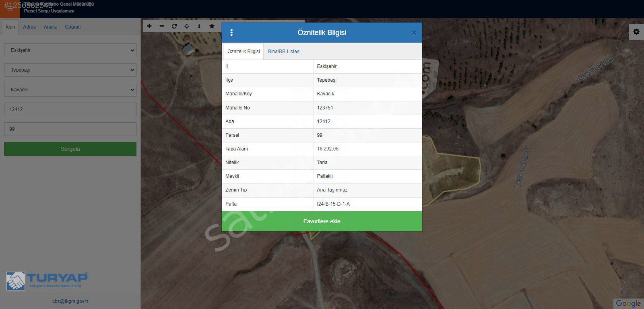Screen dimensions: 644x309
Task: Zoom in with the plus icon
Action: pos(149,26)
